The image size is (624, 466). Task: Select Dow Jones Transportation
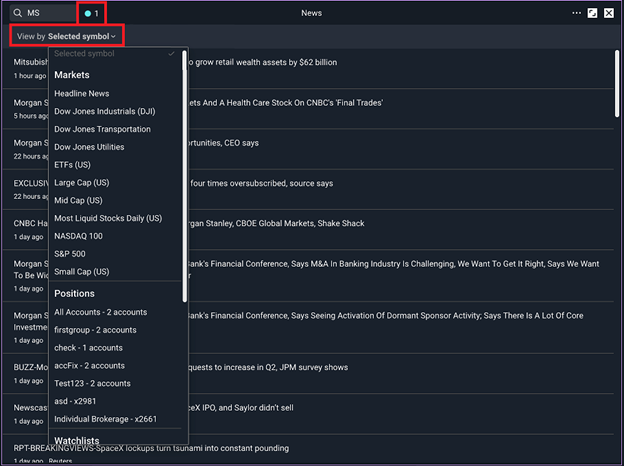click(x=102, y=129)
